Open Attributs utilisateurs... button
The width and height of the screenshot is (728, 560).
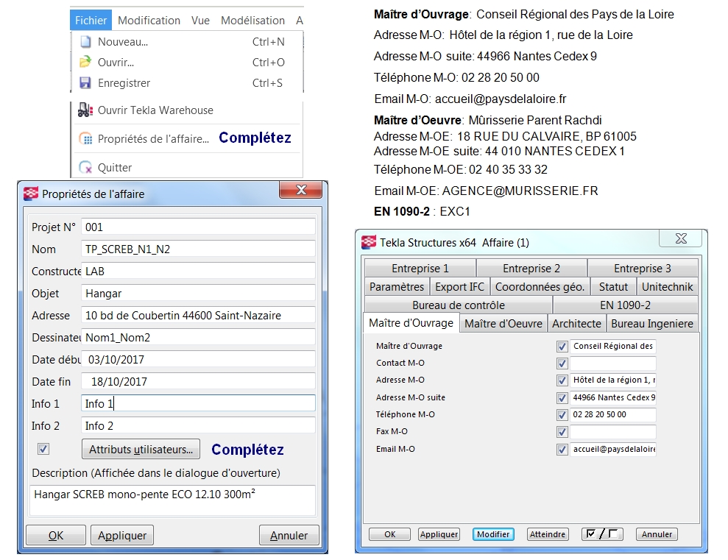click(141, 449)
